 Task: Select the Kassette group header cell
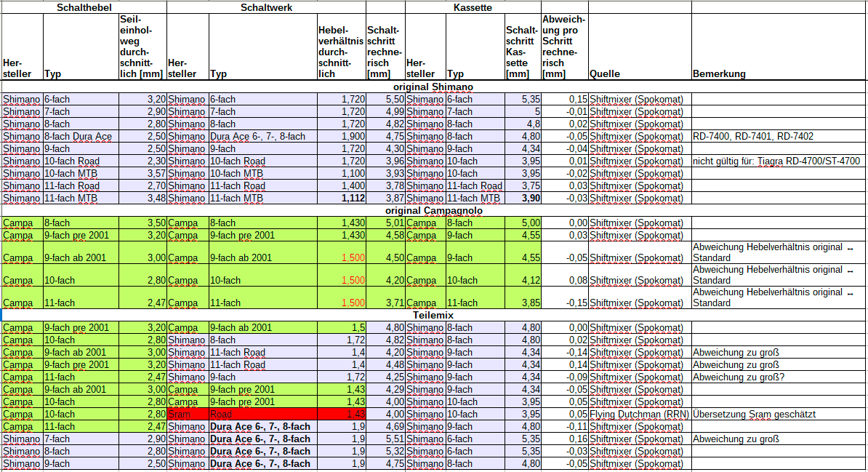tap(473, 7)
